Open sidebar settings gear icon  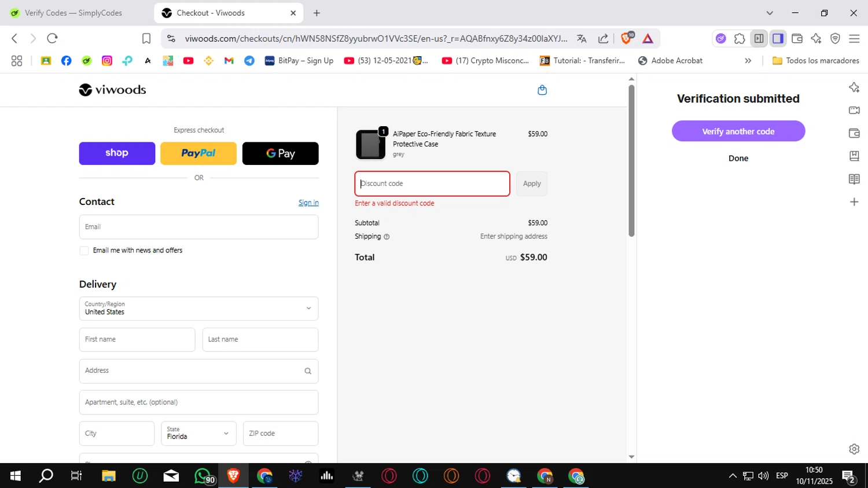point(854,449)
